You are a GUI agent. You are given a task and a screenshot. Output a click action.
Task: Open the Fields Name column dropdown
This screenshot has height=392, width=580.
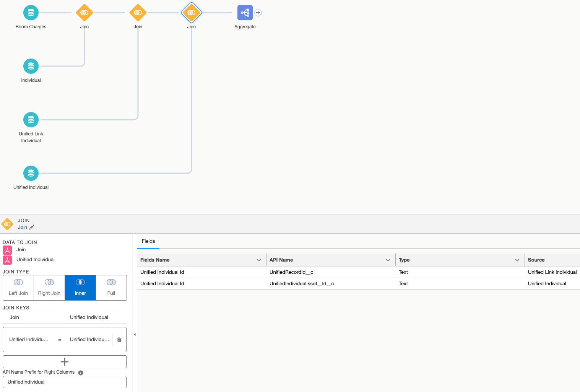pyautogui.click(x=259, y=260)
